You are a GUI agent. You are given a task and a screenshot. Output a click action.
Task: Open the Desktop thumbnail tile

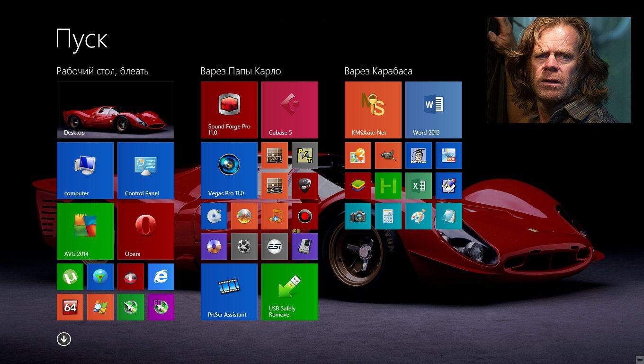pos(116,110)
